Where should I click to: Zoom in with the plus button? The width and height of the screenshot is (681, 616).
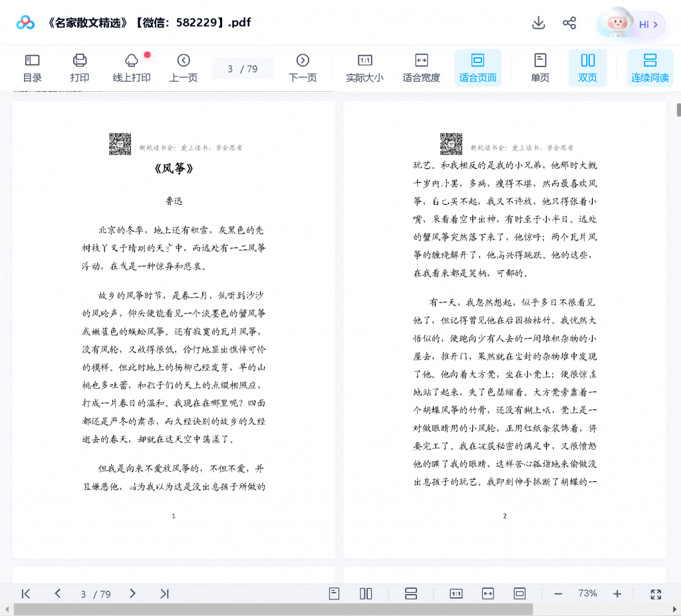(617, 594)
